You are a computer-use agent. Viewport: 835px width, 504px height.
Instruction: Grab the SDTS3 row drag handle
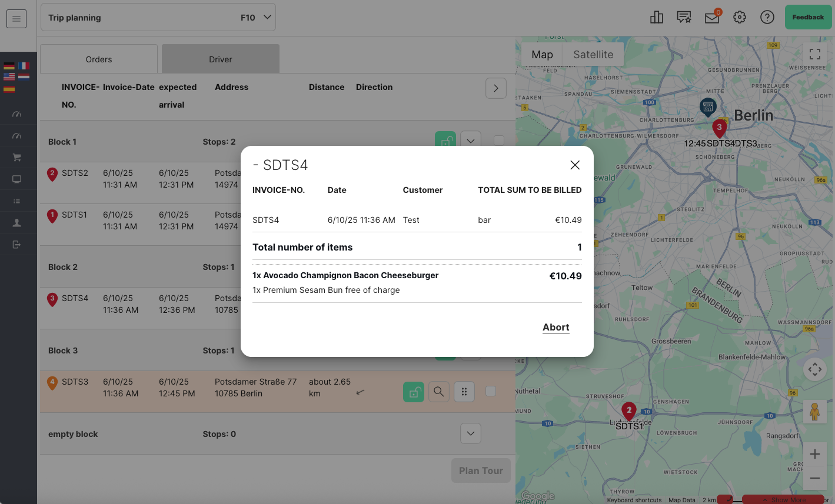[x=464, y=392]
